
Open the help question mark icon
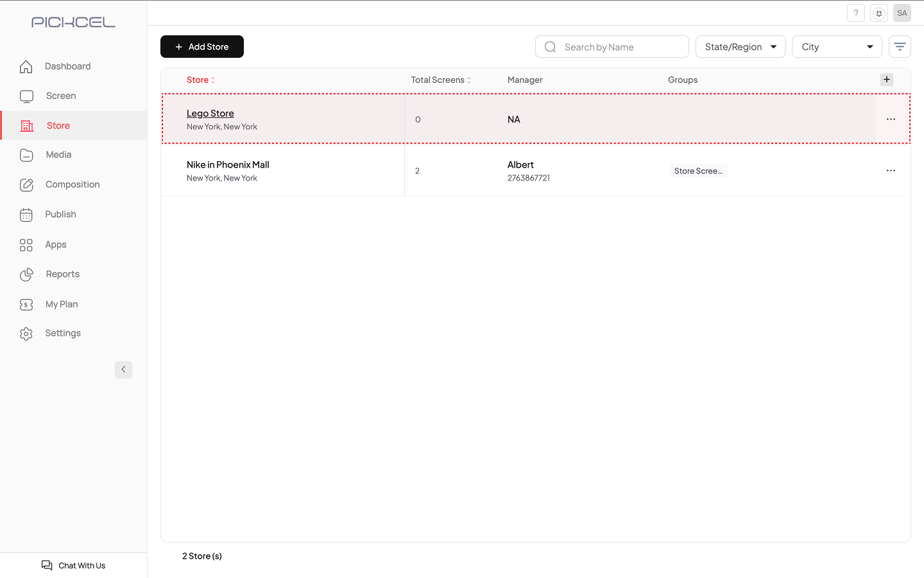click(x=855, y=13)
